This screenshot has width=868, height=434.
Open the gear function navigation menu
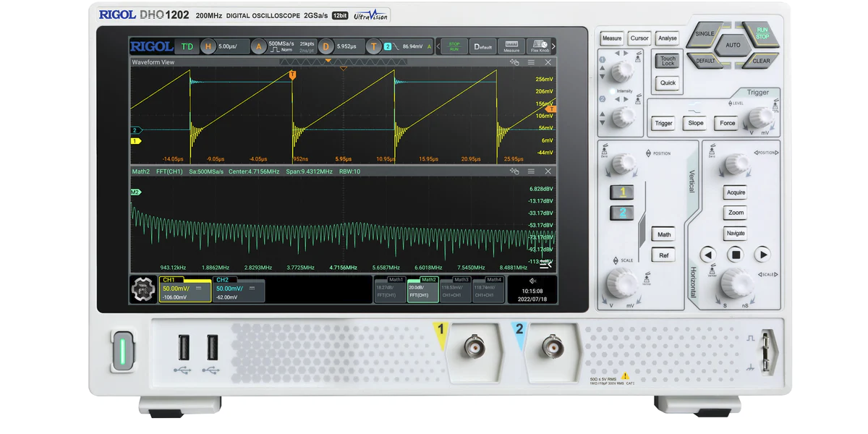143,289
